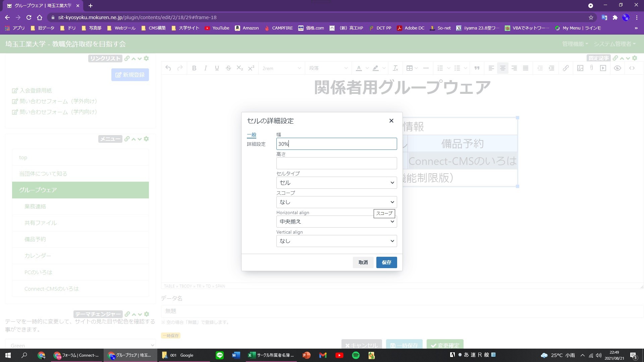Click the Strikethrough formatting icon
Screen dimensions: 644x362
229,68
